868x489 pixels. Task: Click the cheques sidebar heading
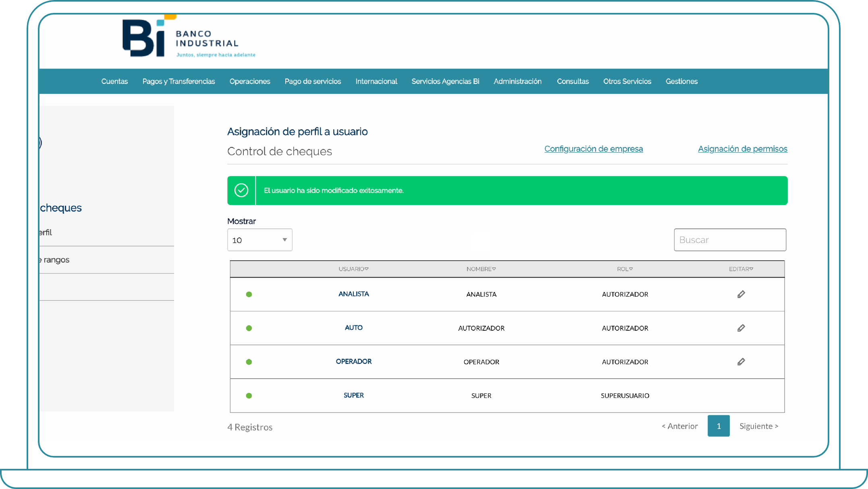[x=60, y=208]
